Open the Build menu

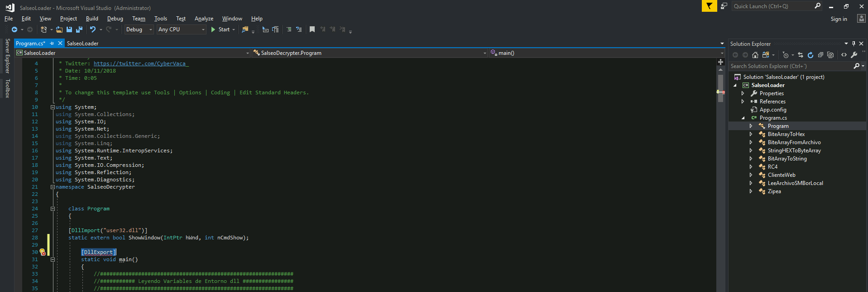pos(92,19)
